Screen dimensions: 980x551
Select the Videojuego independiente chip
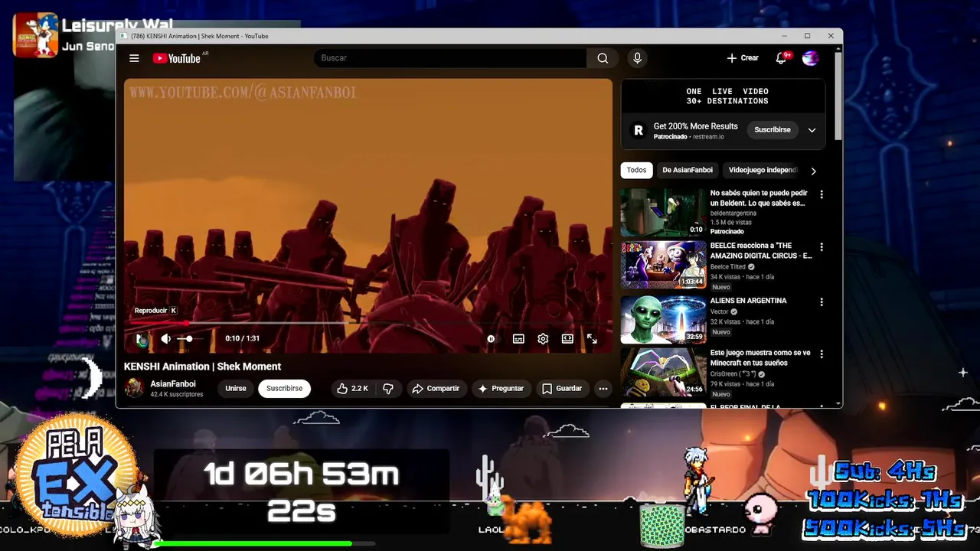pos(762,171)
